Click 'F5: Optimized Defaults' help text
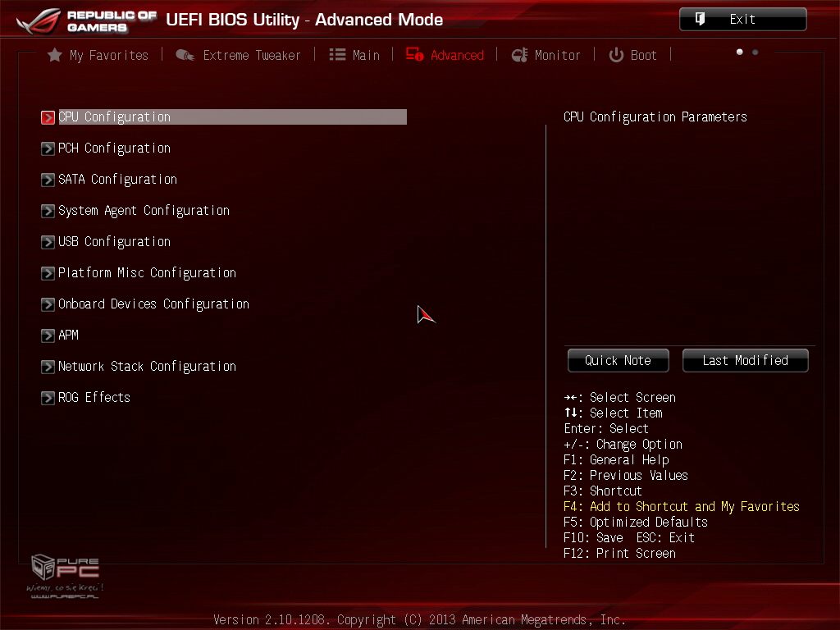 click(636, 523)
